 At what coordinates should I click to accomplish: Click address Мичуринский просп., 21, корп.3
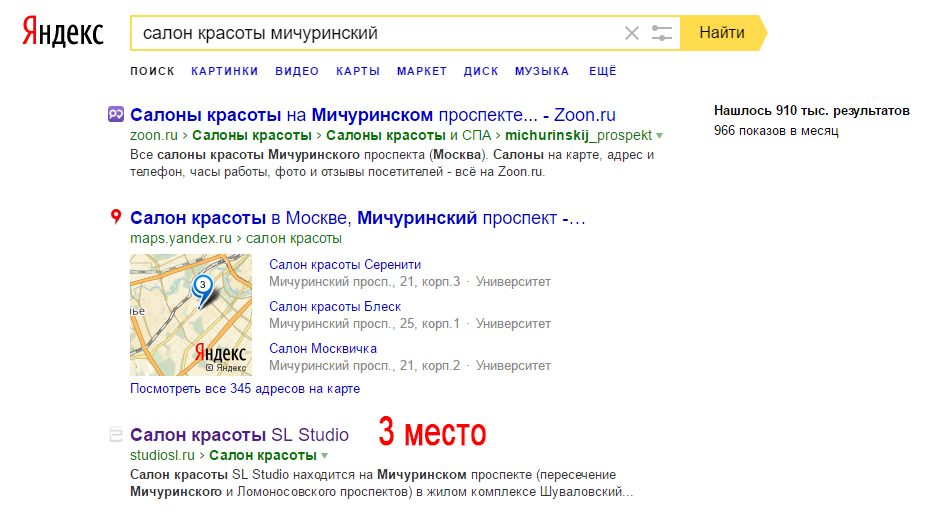click(365, 282)
